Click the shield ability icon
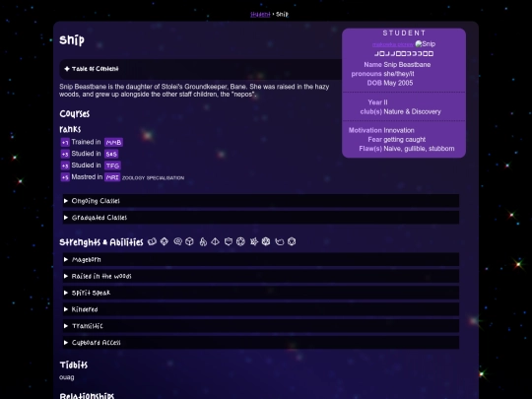 [x=229, y=241]
